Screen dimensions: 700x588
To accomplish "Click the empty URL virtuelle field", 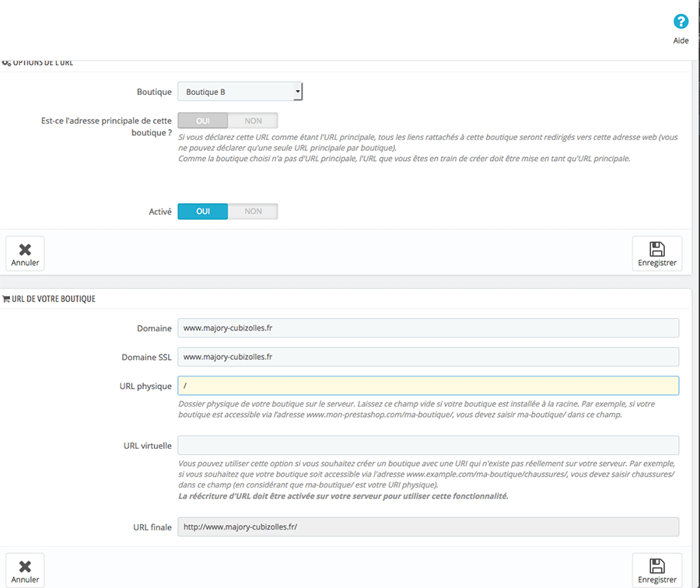I will [x=428, y=445].
